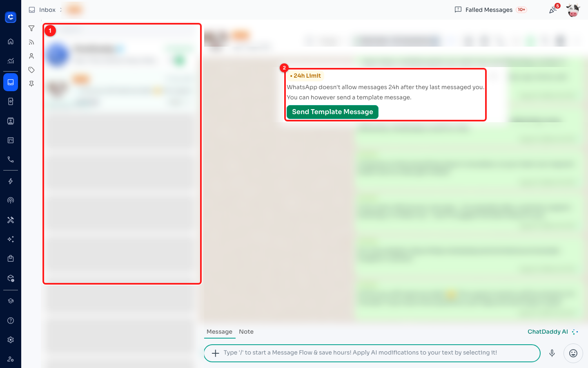Click Send Template Message button
The width and height of the screenshot is (588, 368).
coord(332,112)
